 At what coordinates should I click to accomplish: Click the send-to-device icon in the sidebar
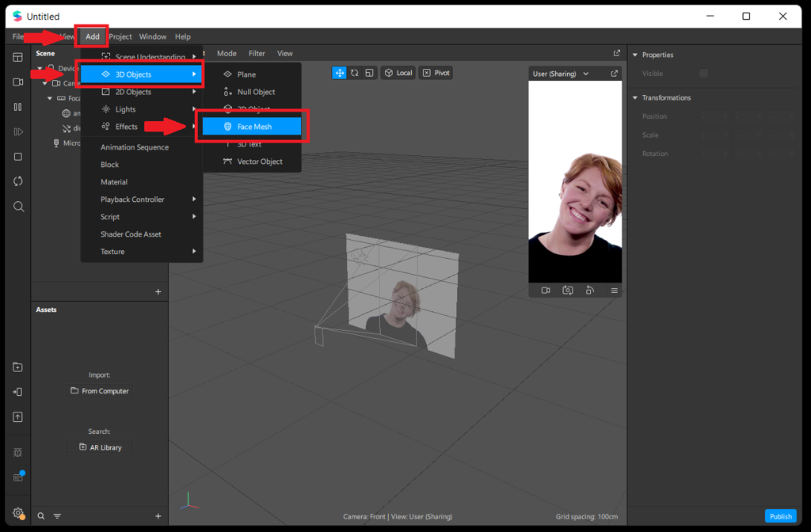point(17,392)
